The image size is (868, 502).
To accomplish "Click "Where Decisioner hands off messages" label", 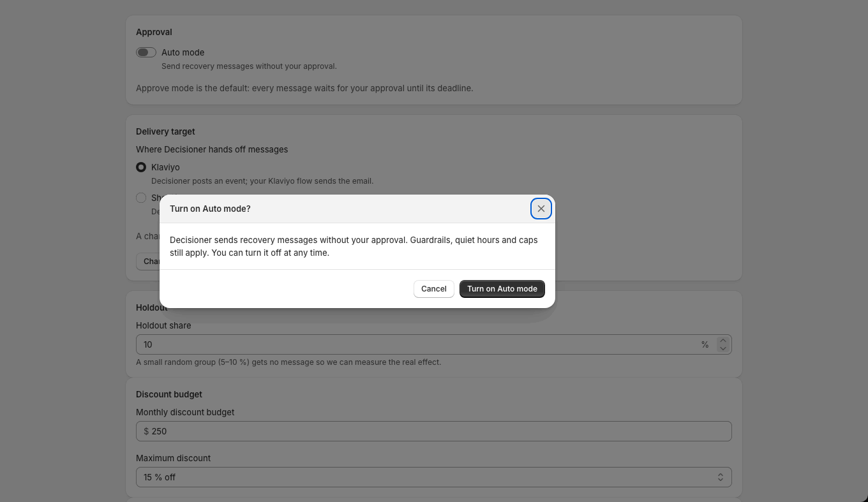I will 212,149.
